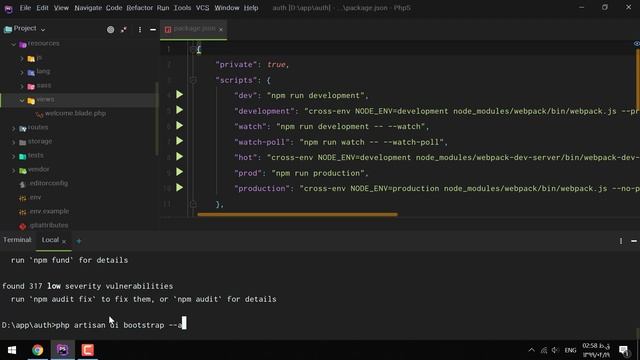640x360 pixels.
Task: Collapse the resources folder
Action: coord(13,44)
